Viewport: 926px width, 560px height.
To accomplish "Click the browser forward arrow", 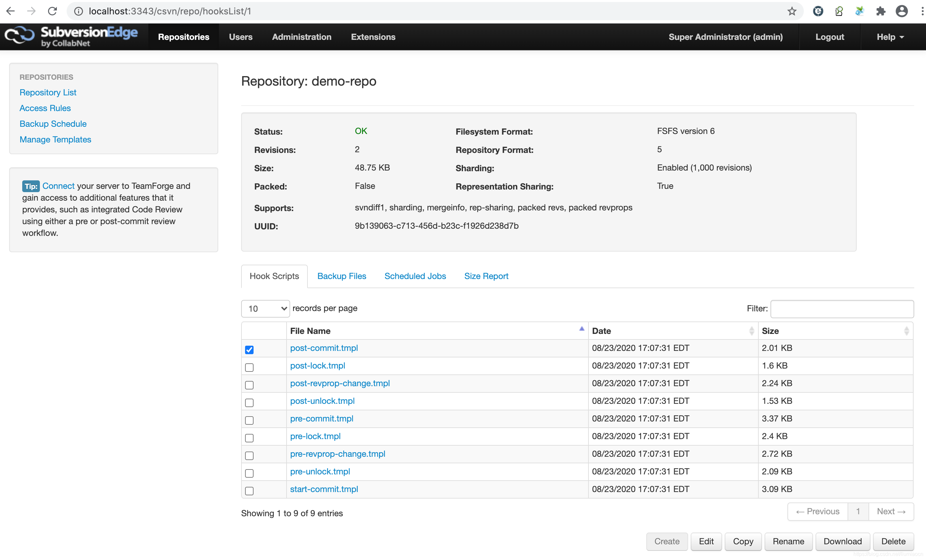I will 32,11.
